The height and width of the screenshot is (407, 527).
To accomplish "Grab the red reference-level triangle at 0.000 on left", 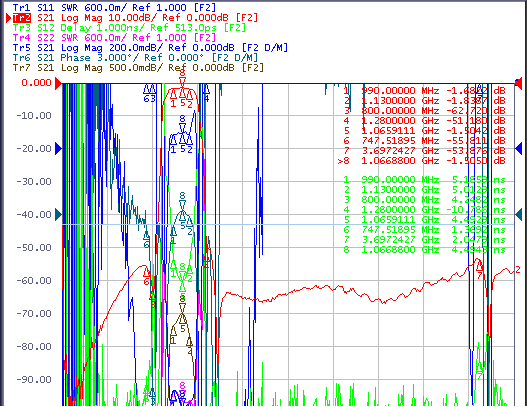I will point(59,83).
